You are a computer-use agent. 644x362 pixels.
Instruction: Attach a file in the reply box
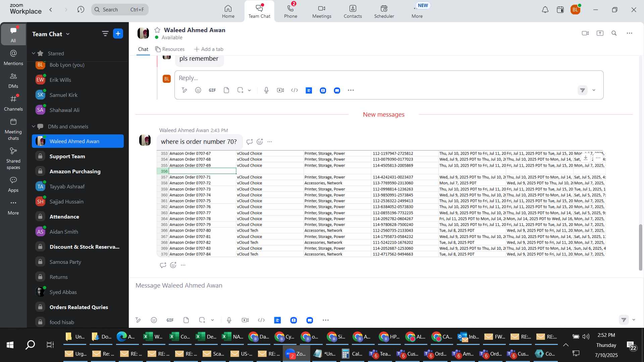[226, 90]
